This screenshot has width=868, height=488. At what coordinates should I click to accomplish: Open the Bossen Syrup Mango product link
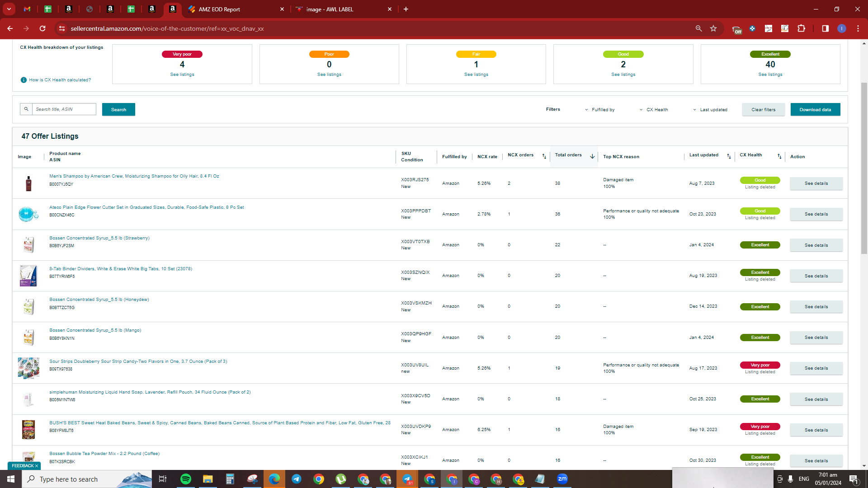(x=95, y=330)
